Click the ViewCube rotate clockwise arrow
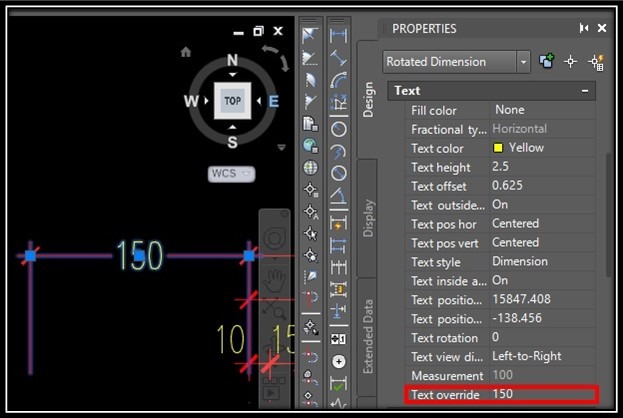623x418 pixels. coord(284,63)
